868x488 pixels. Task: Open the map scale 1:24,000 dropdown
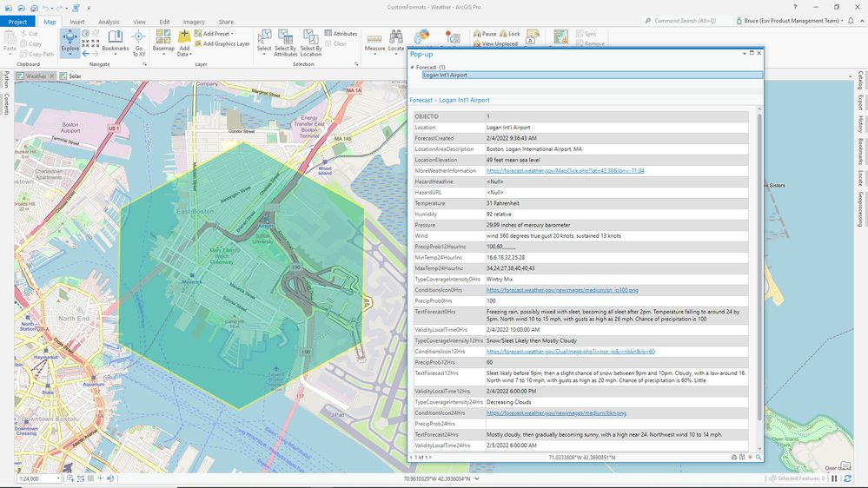[x=60, y=478]
